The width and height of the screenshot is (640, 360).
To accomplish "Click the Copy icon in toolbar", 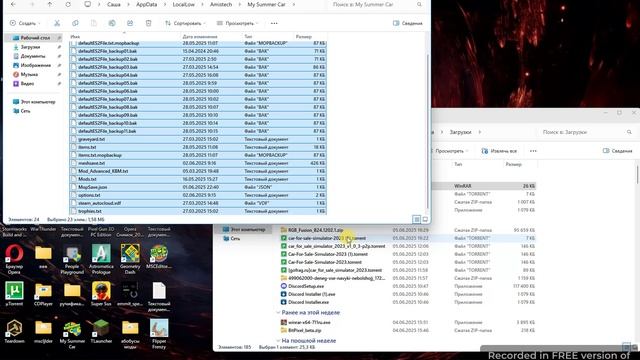I will tap(76, 23).
